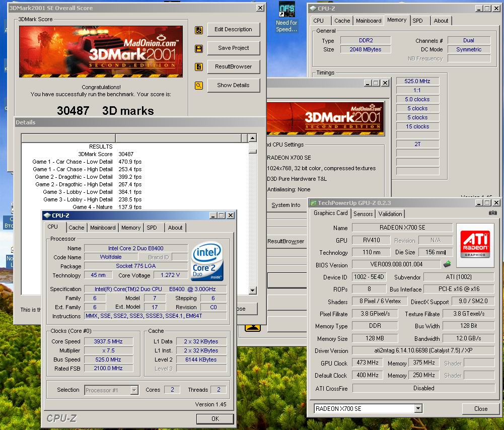504x430 pixels.
Task: Click the BIOS save chip icon in GPU-Z
Action: click(x=447, y=264)
